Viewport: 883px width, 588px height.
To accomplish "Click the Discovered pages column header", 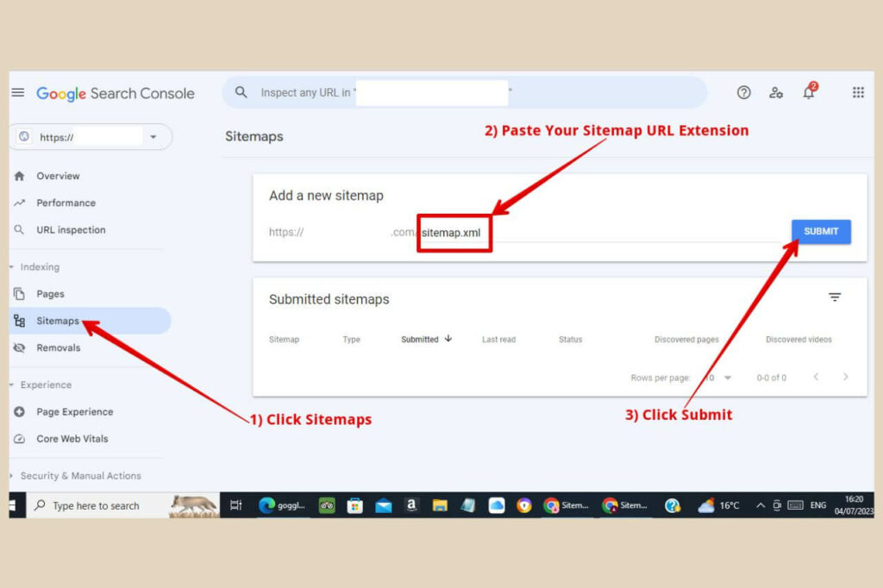I will [x=686, y=340].
